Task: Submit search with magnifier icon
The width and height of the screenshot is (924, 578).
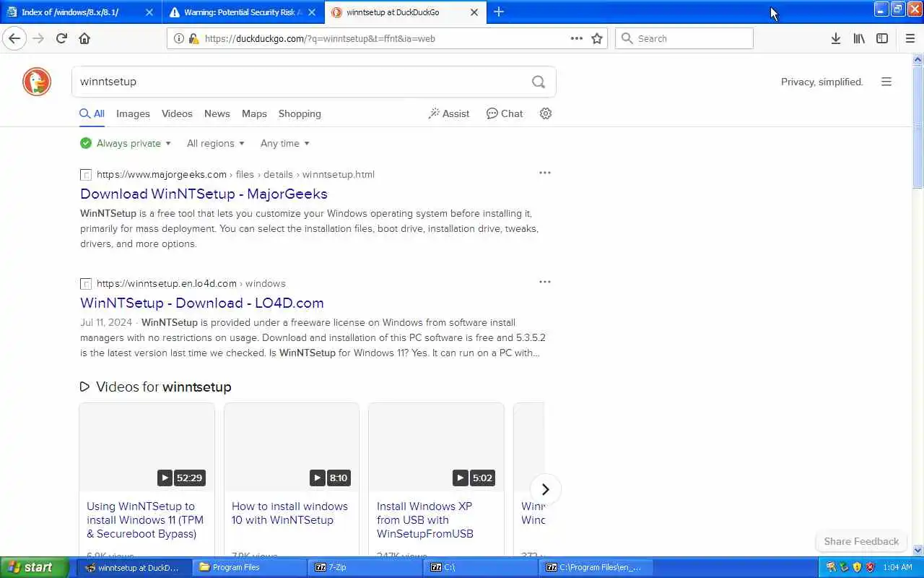Action: point(539,82)
